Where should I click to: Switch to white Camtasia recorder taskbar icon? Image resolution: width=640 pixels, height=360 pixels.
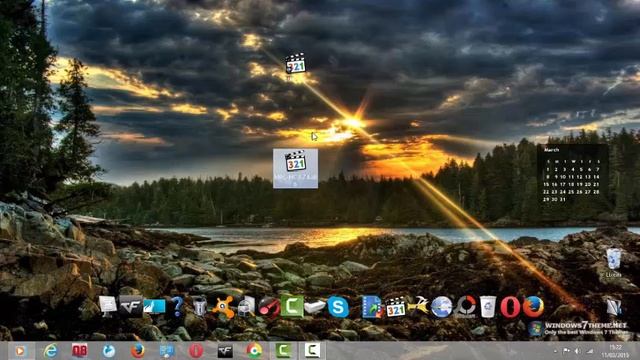pyautogui.click(x=312, y=351)
